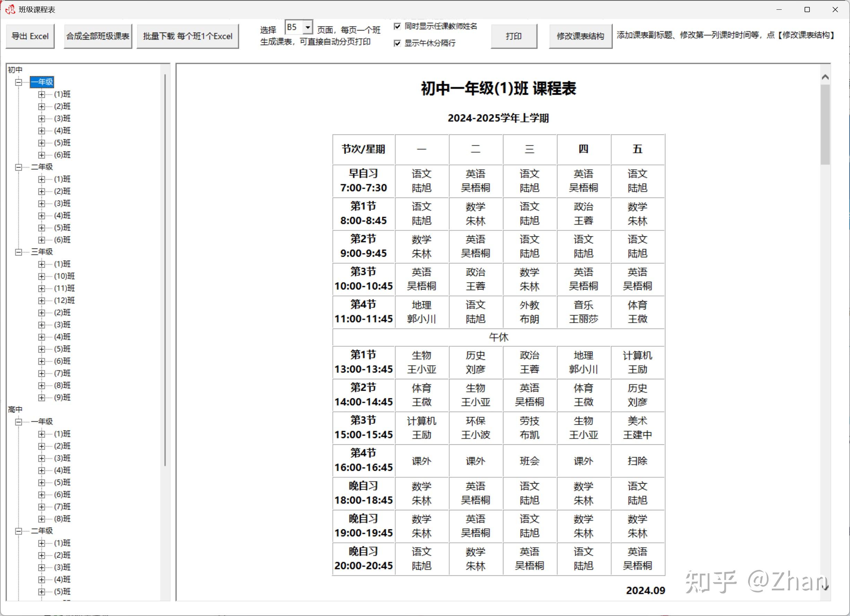The height and width of the screenshot is (616, 850).
Task: Select 初中 二年级 (4)班
Action: pos(62,216)
